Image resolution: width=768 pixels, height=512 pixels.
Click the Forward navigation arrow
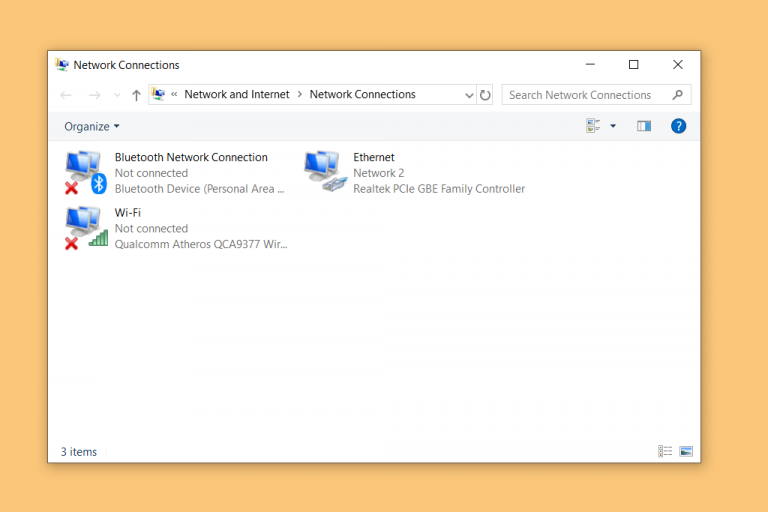(95, 95)
